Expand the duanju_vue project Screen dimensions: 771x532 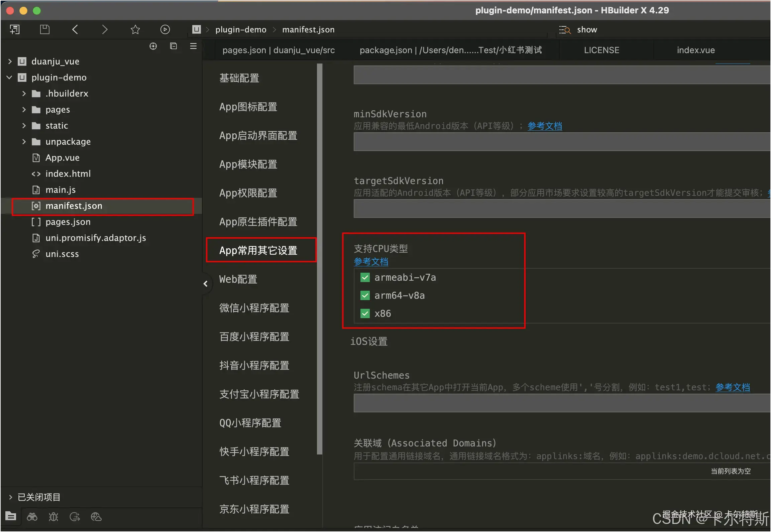(10, 61)
